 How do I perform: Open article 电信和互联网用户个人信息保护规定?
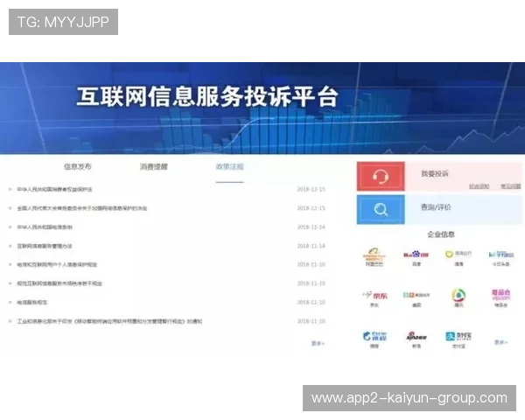[x=57, y=264]
